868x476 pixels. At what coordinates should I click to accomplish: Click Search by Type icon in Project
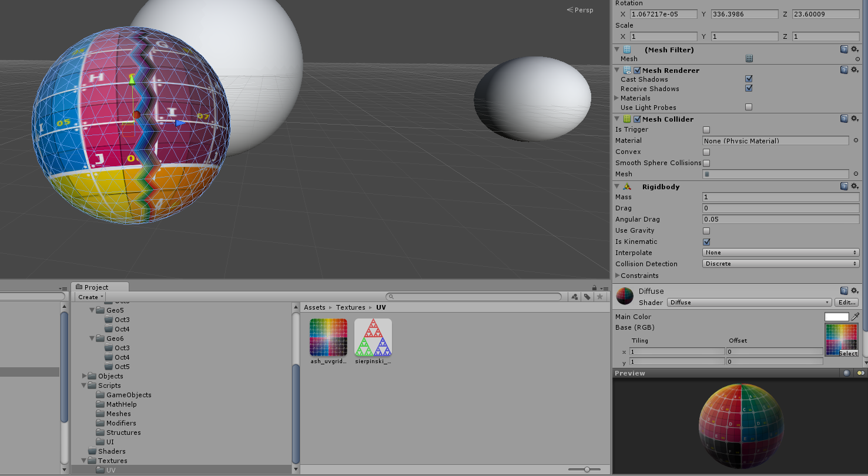click(x=574, y=297)
